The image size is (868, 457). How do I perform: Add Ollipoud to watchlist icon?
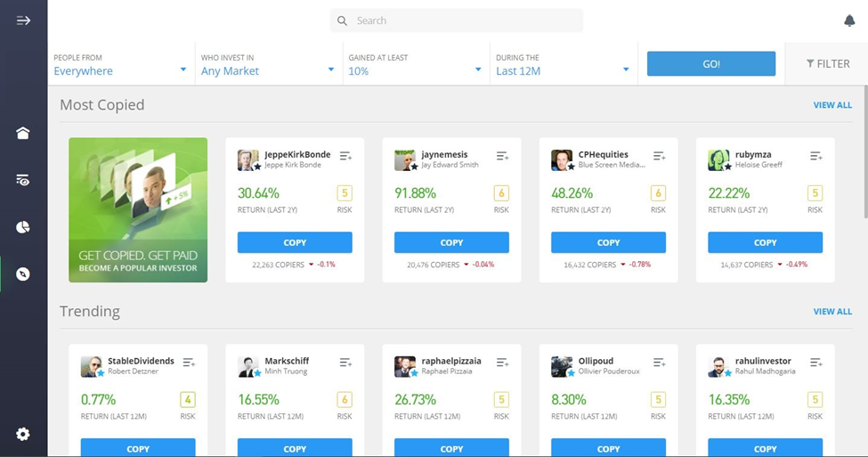tap(659, 363)
